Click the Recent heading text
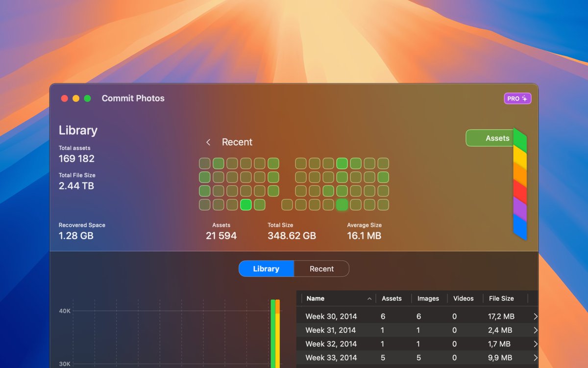 click(x=237, y=142)
